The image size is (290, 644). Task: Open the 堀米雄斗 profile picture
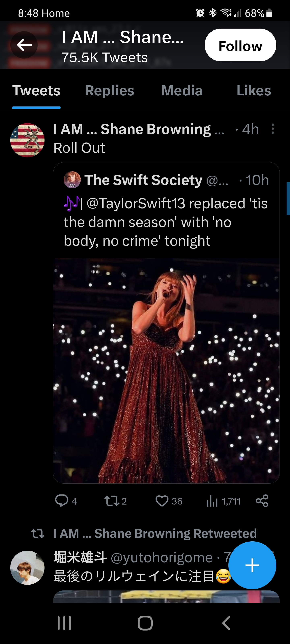pos(27,568)
